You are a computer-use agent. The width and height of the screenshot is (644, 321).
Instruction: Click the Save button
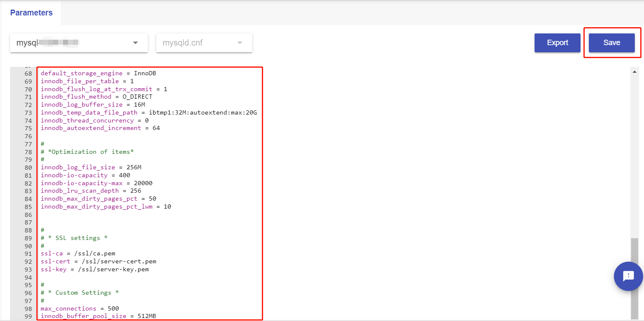point(611,43)
